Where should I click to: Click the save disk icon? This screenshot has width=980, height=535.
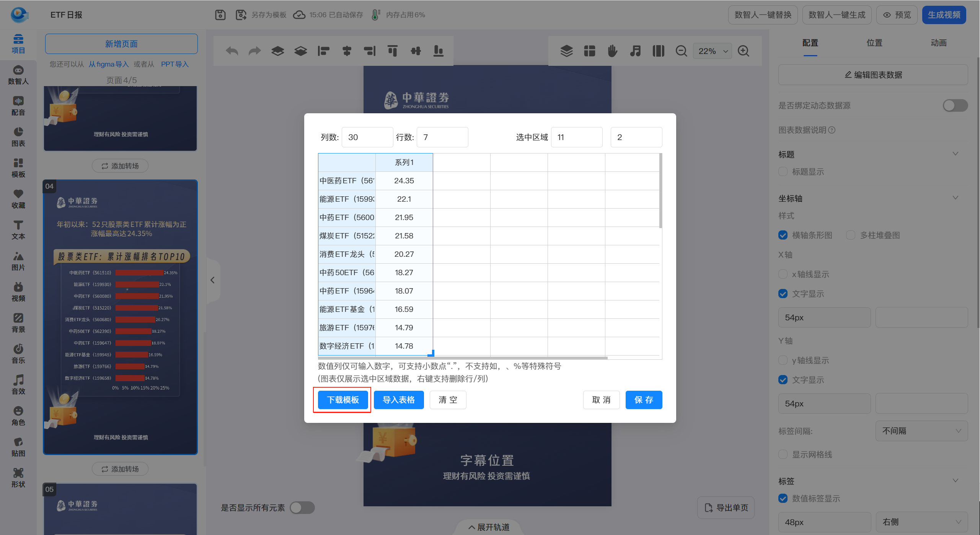coord(220,15)
